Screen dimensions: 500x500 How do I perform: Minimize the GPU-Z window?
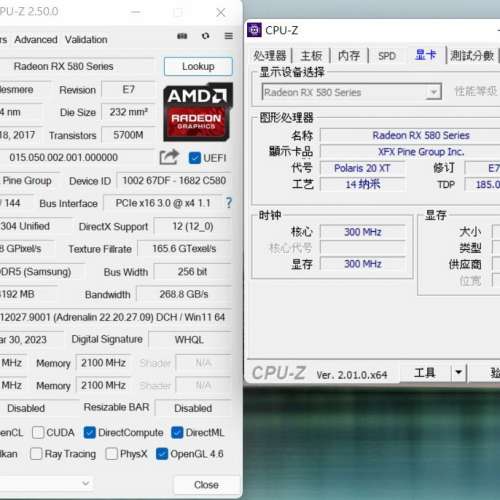coord(135,13)
